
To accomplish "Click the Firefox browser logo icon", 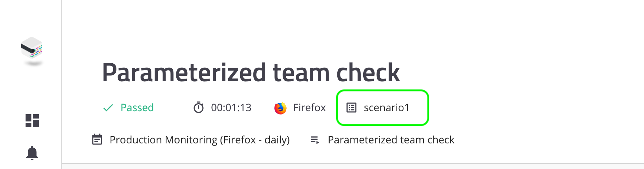I will (x=280, y=108).
